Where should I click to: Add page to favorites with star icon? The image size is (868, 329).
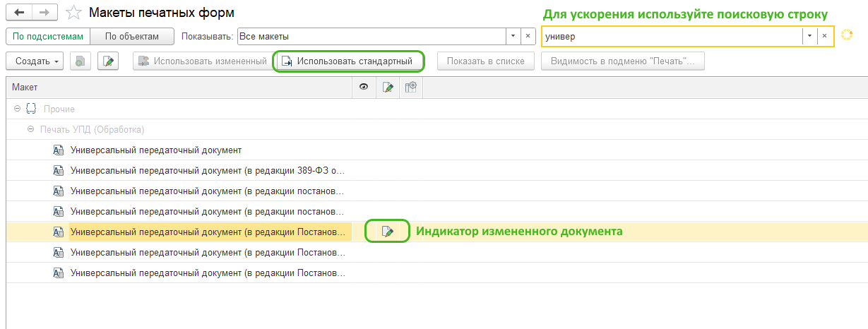(73, 13)
